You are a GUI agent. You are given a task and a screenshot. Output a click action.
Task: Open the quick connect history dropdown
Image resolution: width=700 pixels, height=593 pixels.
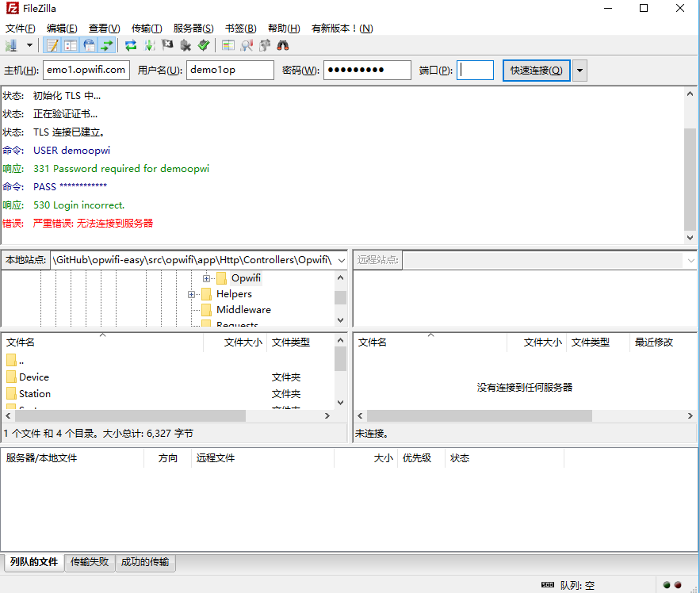[580, 71]
